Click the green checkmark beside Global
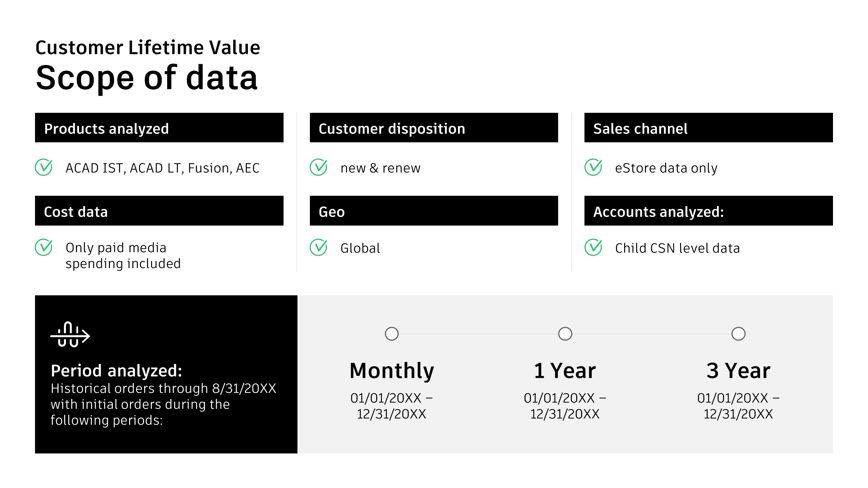Image resolution: width=868 pixels, height=488 pixels. [x=319, y=247]
